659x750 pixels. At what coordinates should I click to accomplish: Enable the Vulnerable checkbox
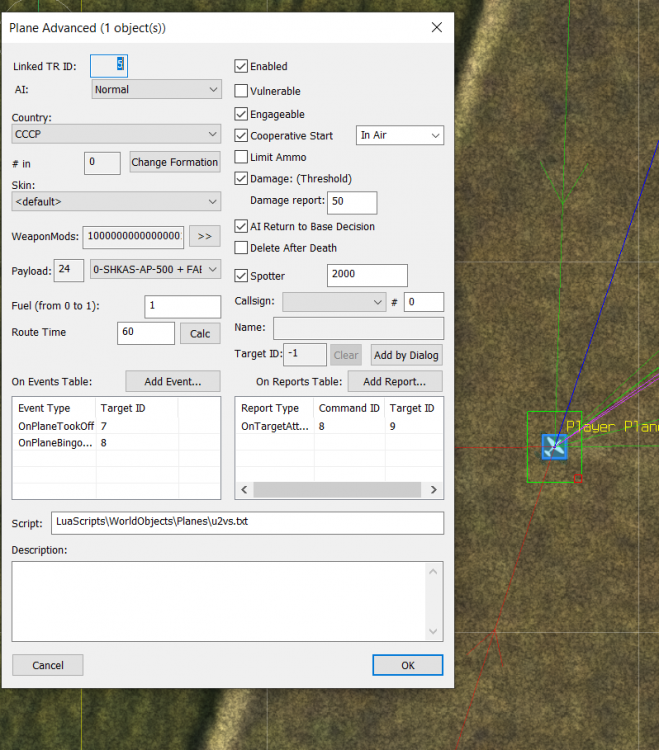pos(241,91)
